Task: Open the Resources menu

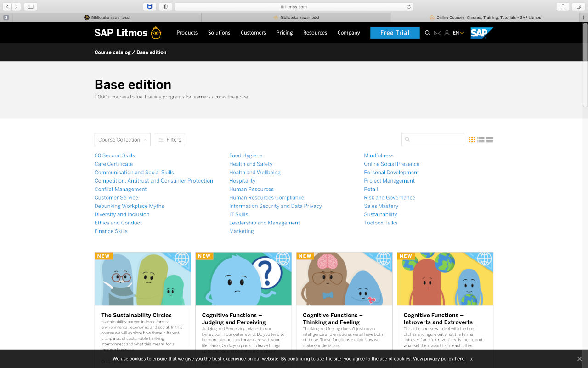Action: (x=315, y=33)
